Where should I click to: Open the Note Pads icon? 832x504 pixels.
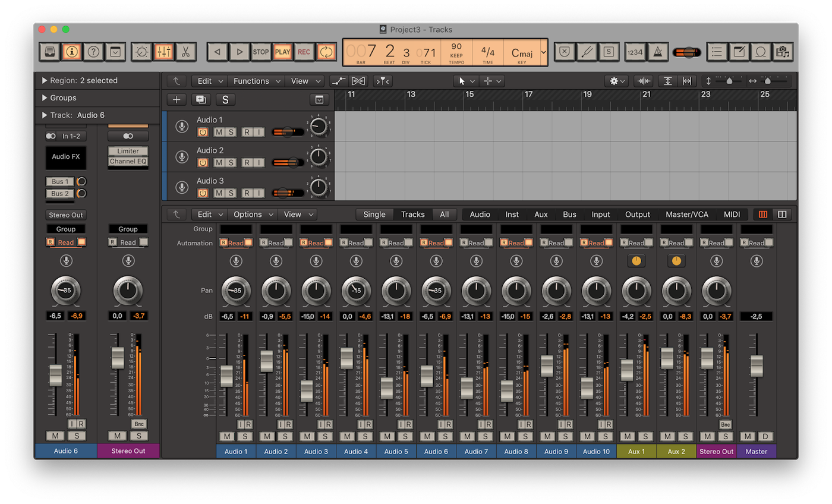click(x=739, y=52)
